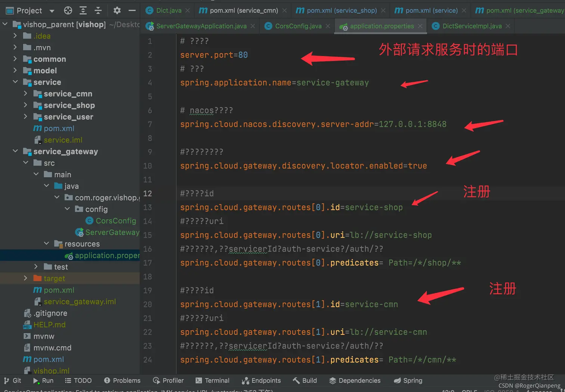Collapse the service module
565x392 pixels.
15,82
